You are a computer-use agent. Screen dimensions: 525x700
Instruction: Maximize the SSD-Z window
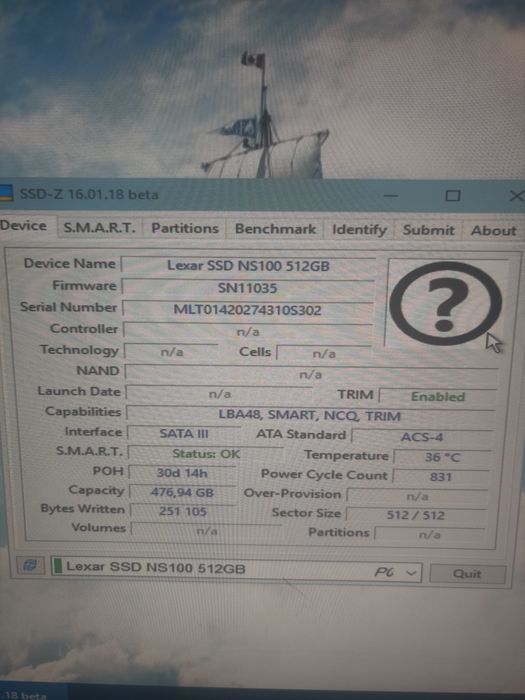(452, 196)
